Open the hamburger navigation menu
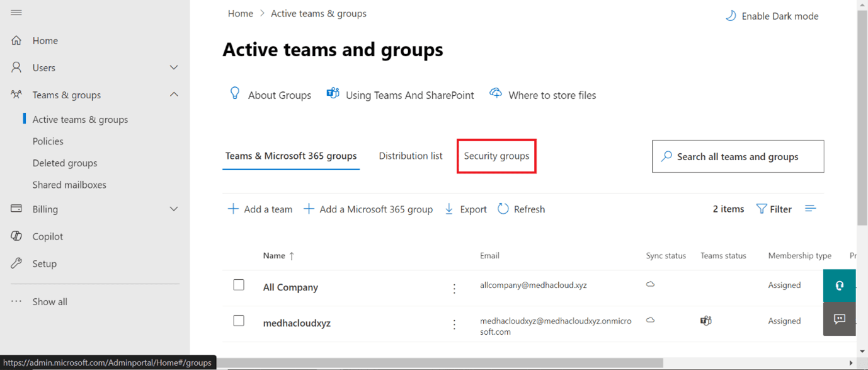Image resolution: width=868 pixels, height=370 pixels. (x=16, y=11)
